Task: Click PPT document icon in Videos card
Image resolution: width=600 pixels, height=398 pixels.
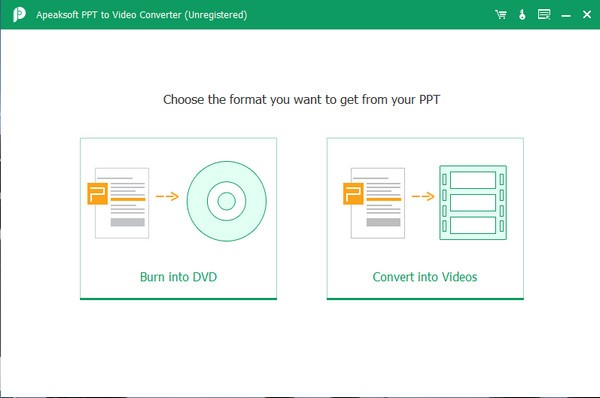Action: (x=374, y=203)
